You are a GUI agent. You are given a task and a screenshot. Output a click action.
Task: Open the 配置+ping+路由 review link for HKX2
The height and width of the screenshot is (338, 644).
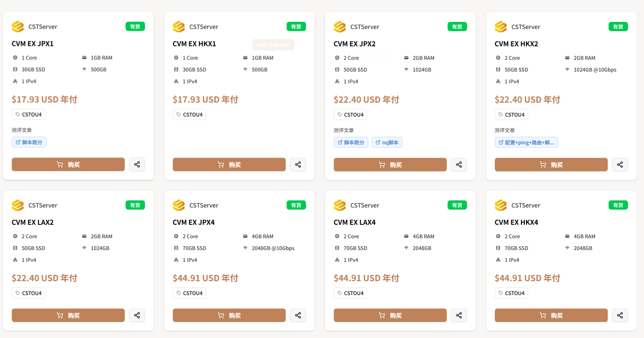pos(526,142)
